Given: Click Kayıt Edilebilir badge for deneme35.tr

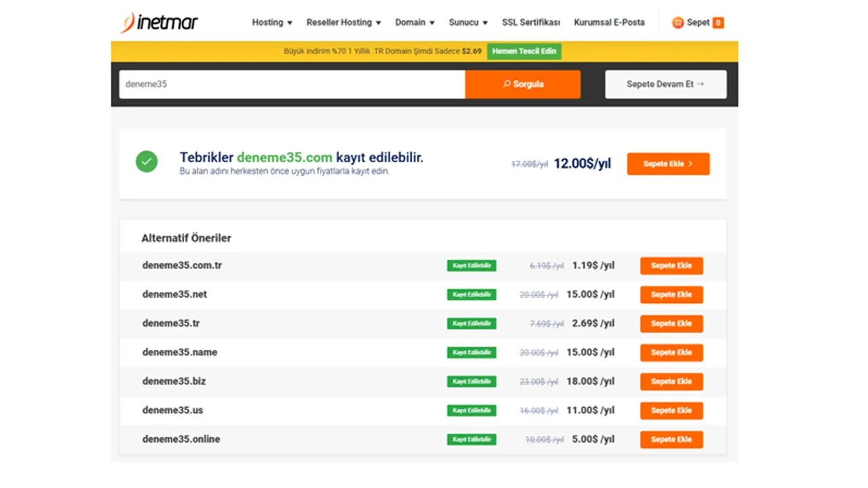Looking at the screenshot, I should pos(471,323).
